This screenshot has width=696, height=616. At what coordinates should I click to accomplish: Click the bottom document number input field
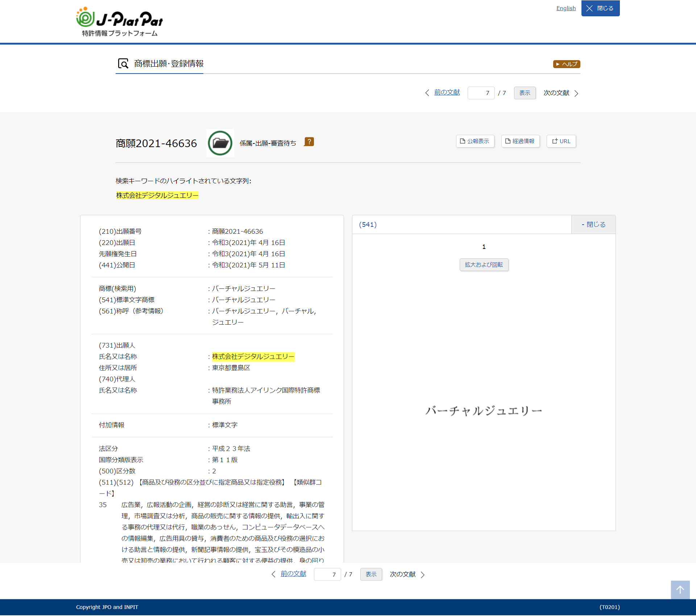[327, 575]
